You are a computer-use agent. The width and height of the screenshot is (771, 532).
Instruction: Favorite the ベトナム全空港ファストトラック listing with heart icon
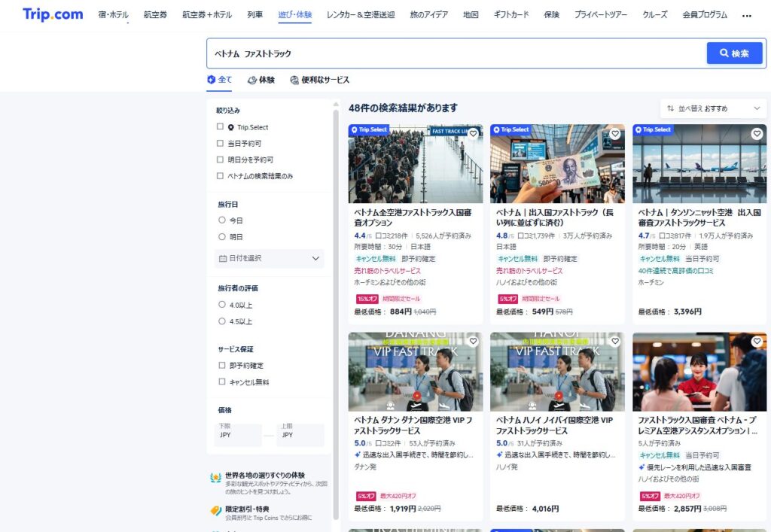[473, 134]
